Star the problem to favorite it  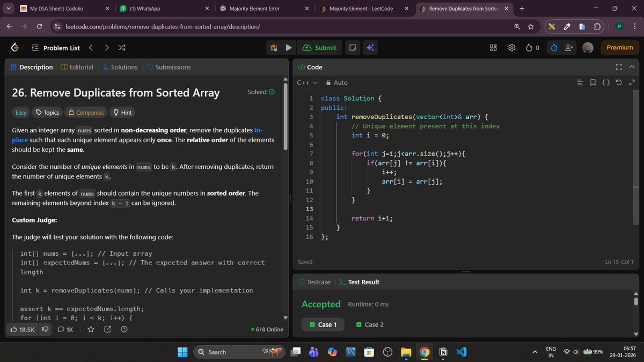point(91,329)
